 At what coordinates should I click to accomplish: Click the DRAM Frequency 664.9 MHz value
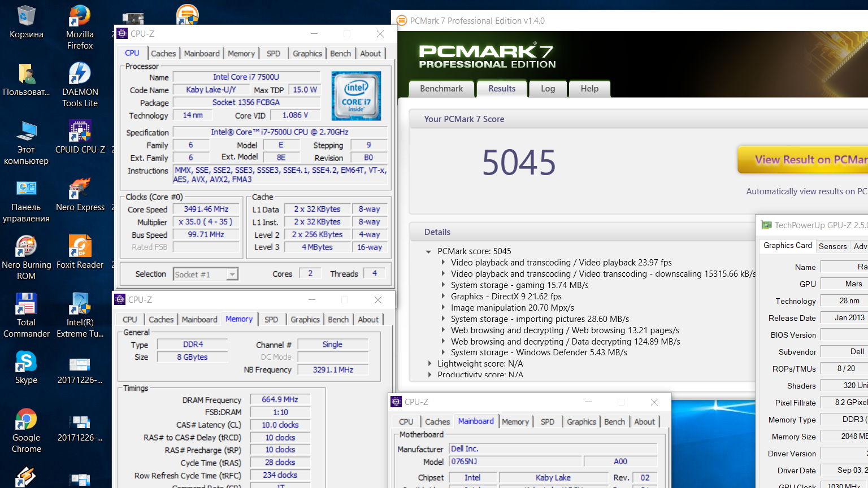280,399
